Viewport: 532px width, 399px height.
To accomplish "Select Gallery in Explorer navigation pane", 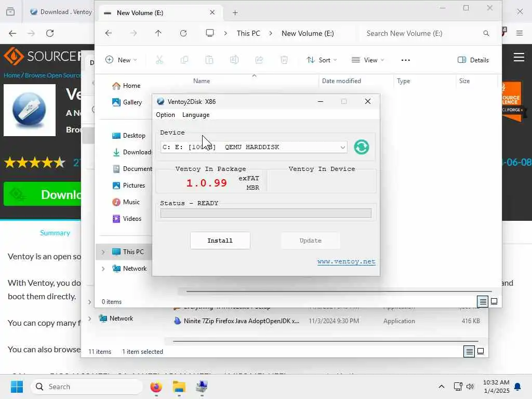I will (127, 102).
